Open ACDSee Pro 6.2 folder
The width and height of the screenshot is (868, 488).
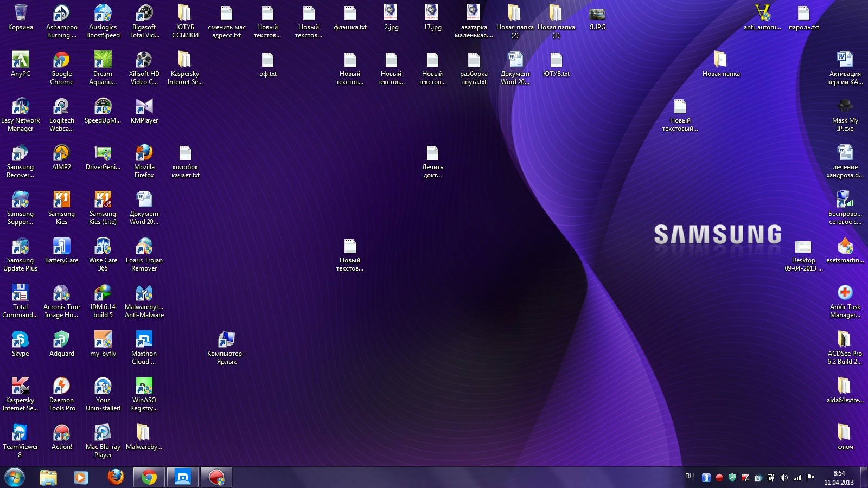[845, 348]
